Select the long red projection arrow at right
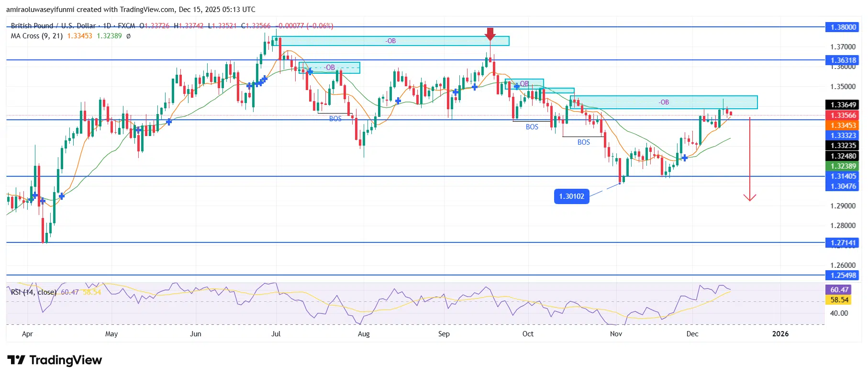Image resolution: width=868 pixels, height=378 pixels. coord(749,158)
